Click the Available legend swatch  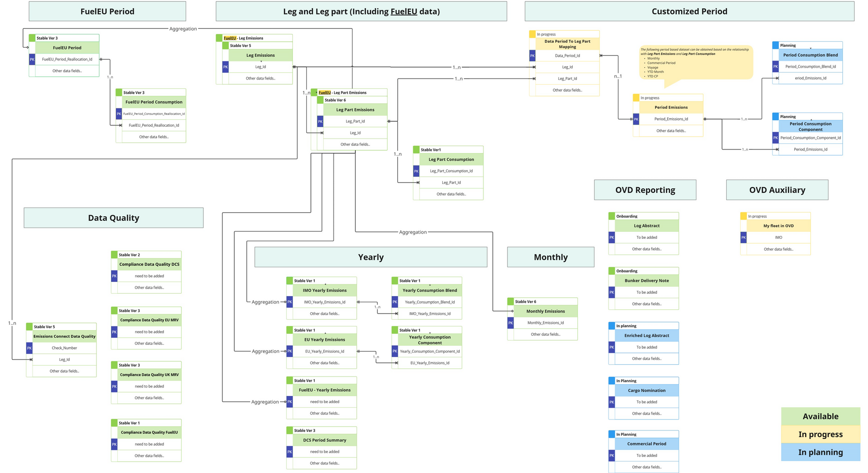click(821, 416)
